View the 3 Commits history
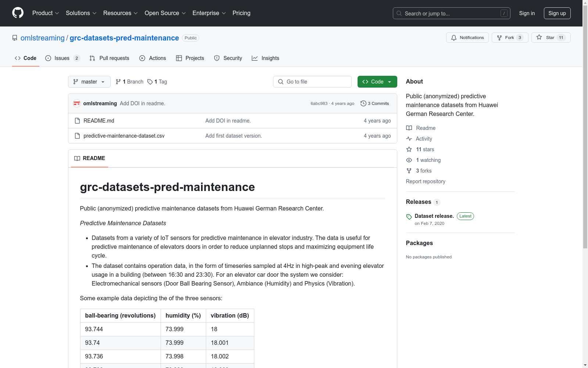The height and width of the screenshot is (368, 588). point(375,103)
